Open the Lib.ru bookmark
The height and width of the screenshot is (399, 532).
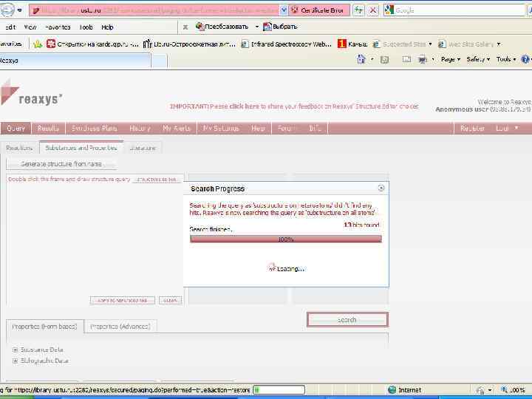click(189, 44)
